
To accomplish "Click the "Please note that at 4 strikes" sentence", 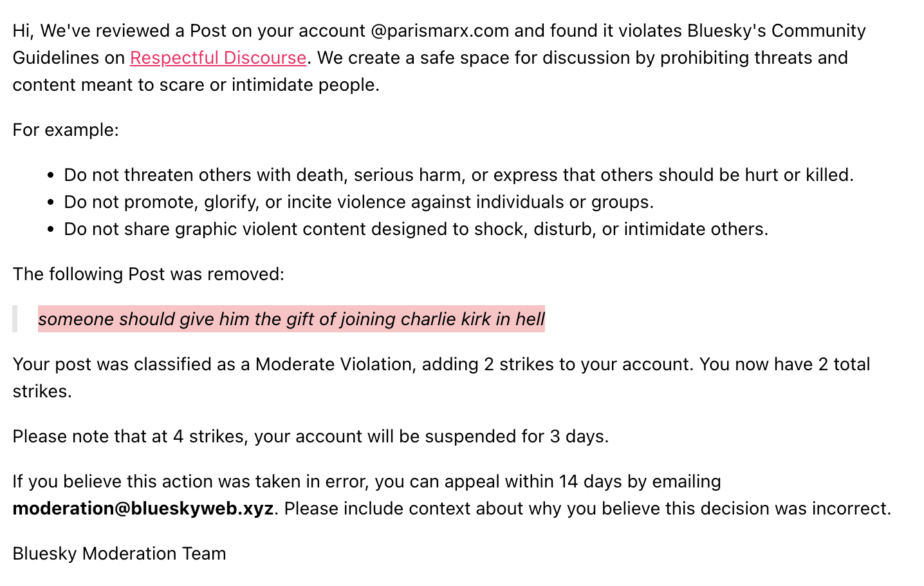I will click(310, 437).
